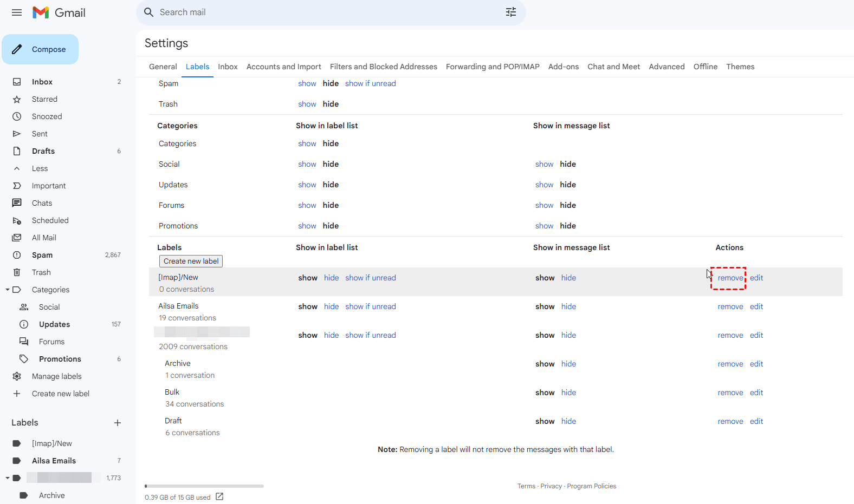Open storage details external link icon

pyautogui.click(x=219, y=496)
